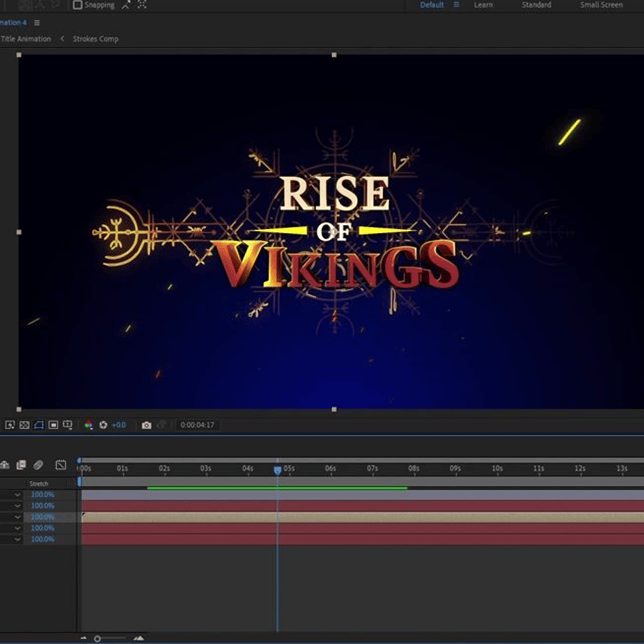Viewport: 644px width, 644px height.
Task: Open the dropdown chevron on the tan layer row
Action: tap(18, 517)
